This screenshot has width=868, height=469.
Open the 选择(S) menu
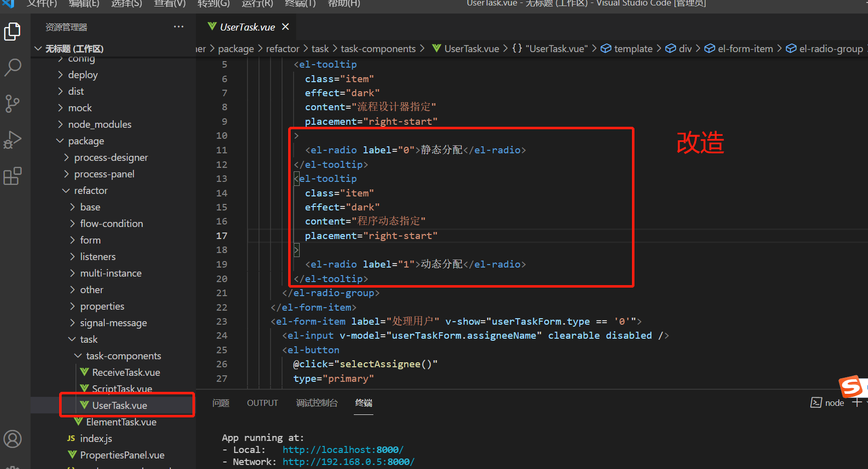click(127, 4)
